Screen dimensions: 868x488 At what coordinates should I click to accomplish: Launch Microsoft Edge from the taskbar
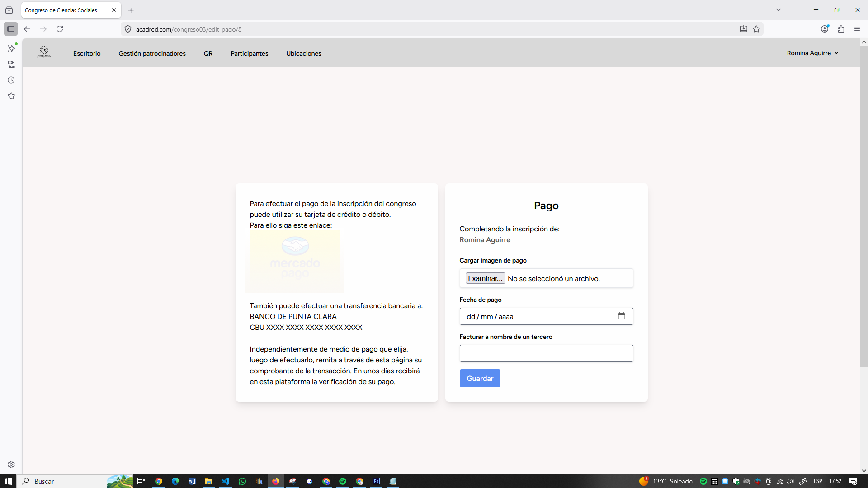tap(175, 481)
